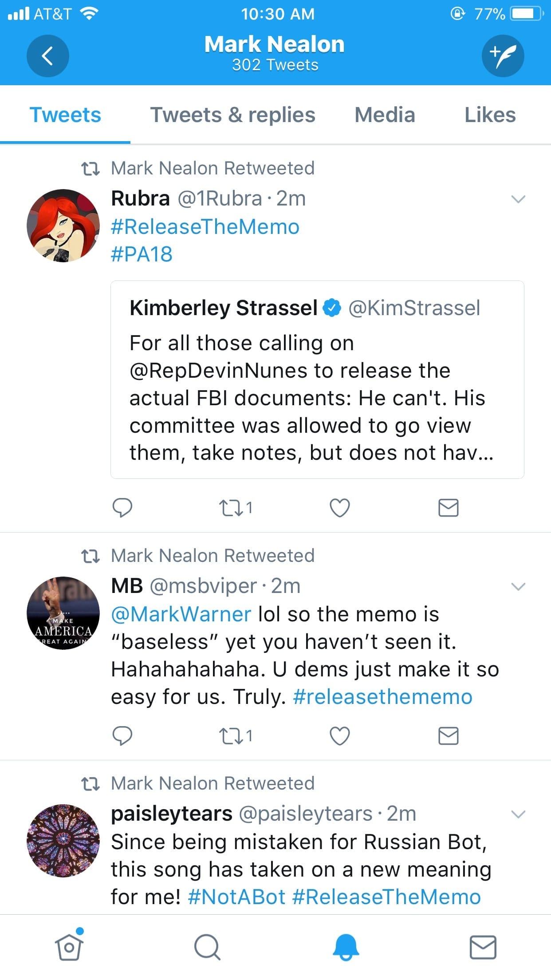Open Search from the bottom bar
The image size is (551, 980).
(x=207, y=947)
